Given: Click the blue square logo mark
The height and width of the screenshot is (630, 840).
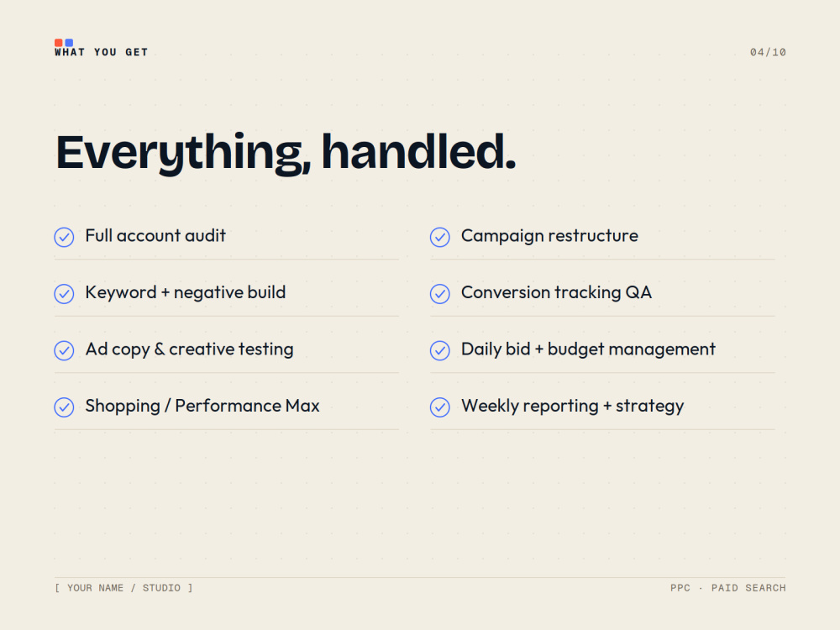Looking at the screenshot, I should click(69, 42).
